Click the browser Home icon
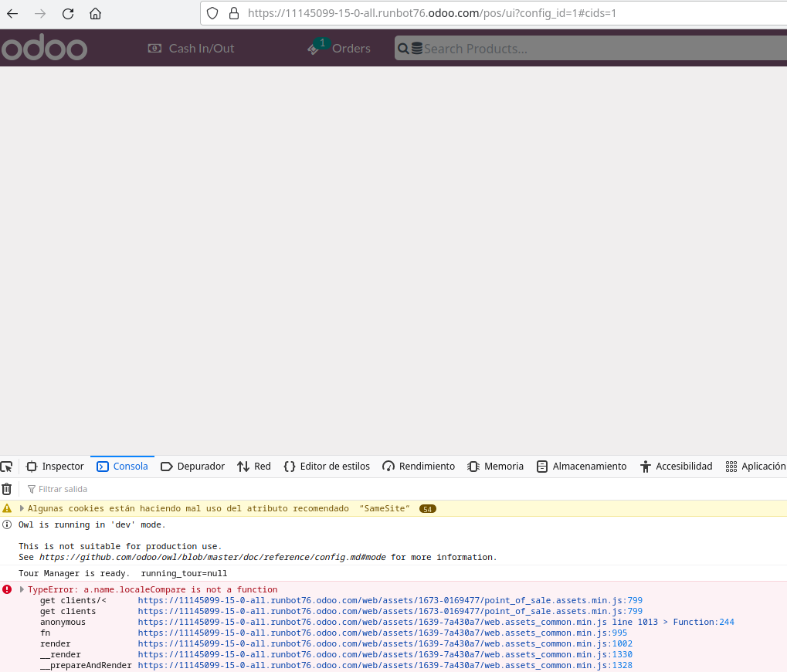Viewport: 787px width, 672px height. coord(96,12)
